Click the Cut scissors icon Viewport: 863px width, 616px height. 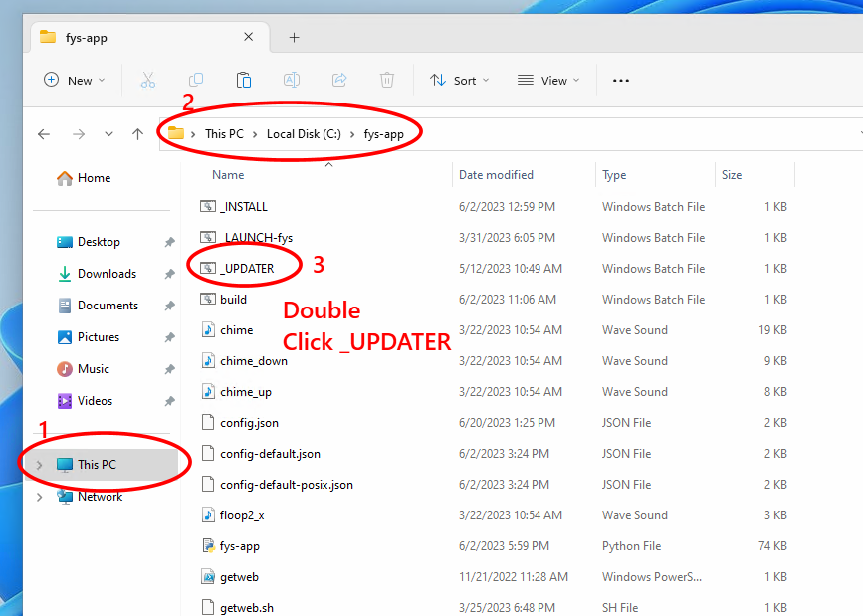(x=148, y=81)
